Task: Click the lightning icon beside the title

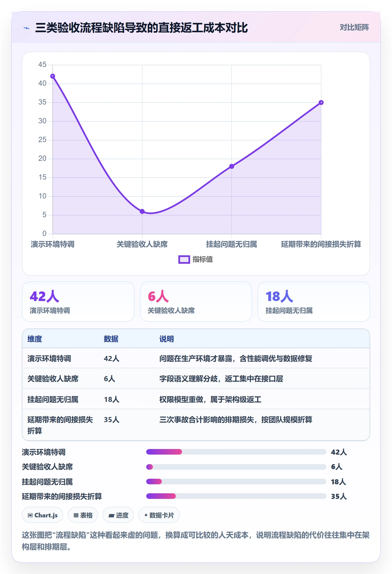Action: tap(27, 28)
